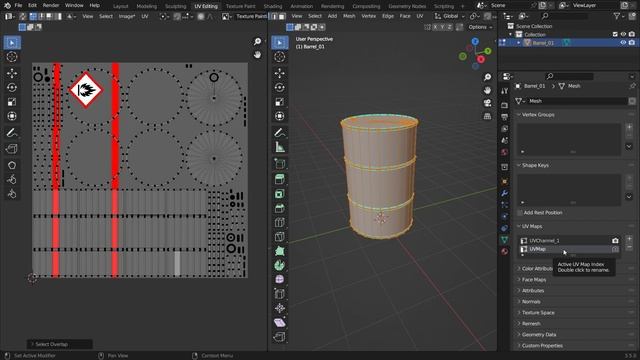This screenshot has height=360, width=640.
Task: Open the Object Data green triangle tab
Action: tap(504, 239)
